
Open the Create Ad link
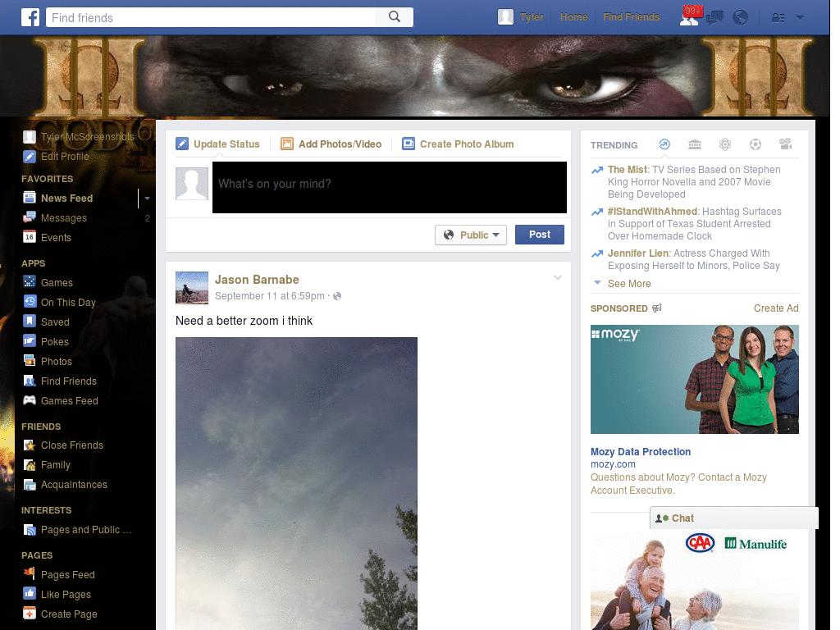pyautogui.click(x=775, y=308)
